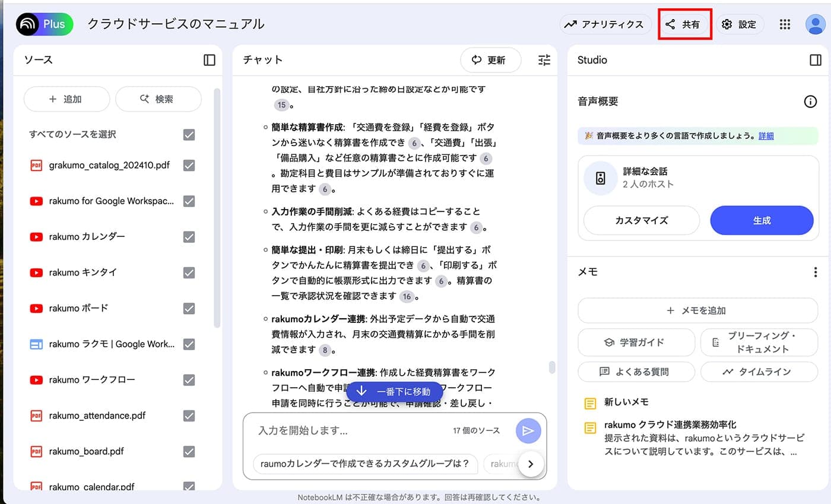The width and height of the screenshot is (831, 504).
Task: Uncheck rakumo ワークフロー source checkbox
Action: pyautogui.click(x=189, y=380)
